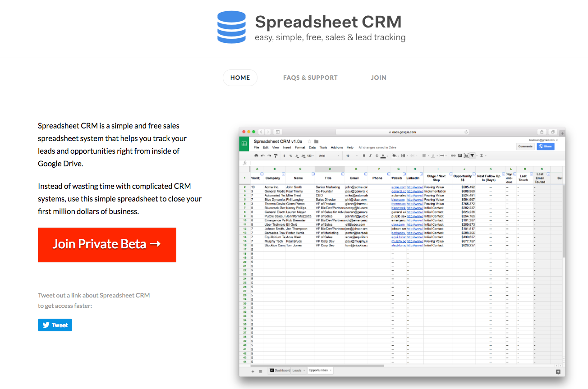Format as percent with the % icon
The image size is (588, 389).
point(290,156)
